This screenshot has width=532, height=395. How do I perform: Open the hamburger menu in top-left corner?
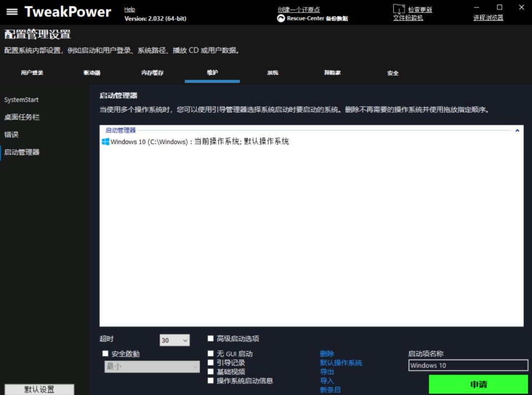coord(12,12)
